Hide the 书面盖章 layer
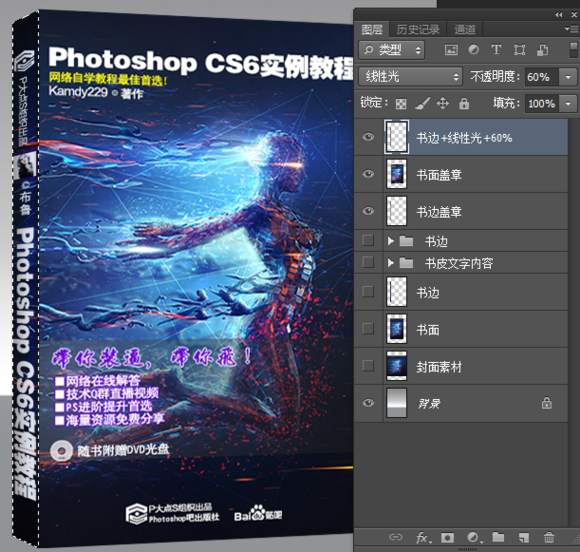This screenshot has width=580, height=552. (368, 174)
